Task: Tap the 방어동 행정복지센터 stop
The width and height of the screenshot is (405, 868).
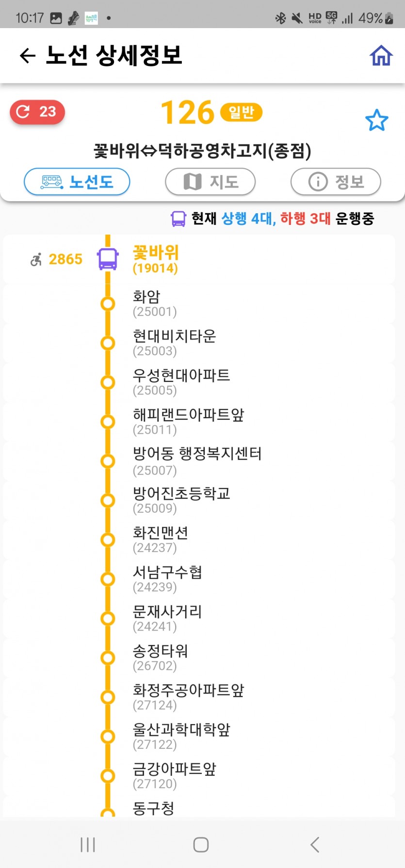Action: [197, 460]
